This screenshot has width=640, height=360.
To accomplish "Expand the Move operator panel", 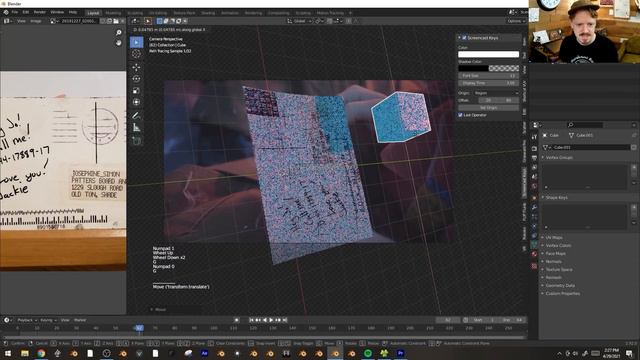I will 158,309.
